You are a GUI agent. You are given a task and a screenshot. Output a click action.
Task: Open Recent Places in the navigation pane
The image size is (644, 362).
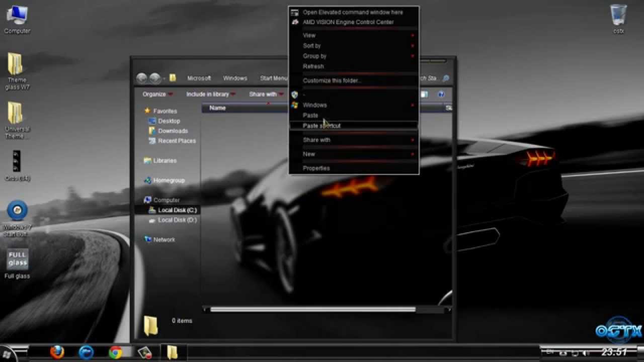[x=172, y=141]
